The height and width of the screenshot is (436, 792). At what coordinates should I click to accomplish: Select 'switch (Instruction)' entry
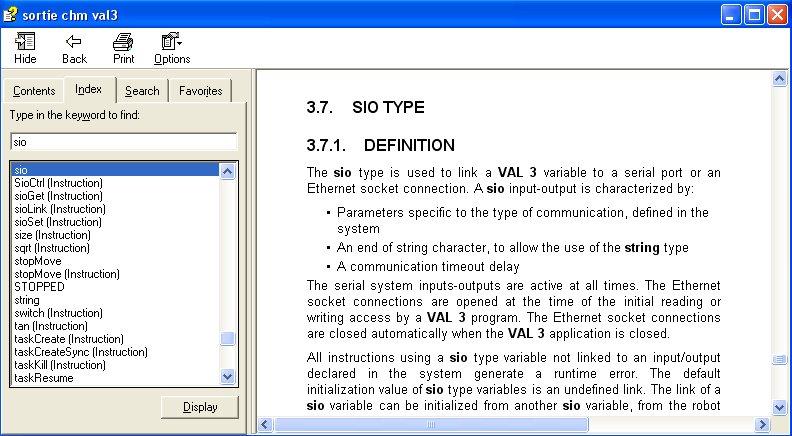115,313
